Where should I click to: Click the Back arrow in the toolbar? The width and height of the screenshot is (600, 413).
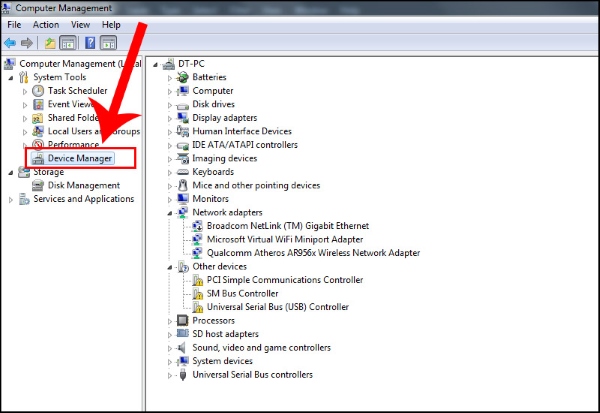click(10, 43)
